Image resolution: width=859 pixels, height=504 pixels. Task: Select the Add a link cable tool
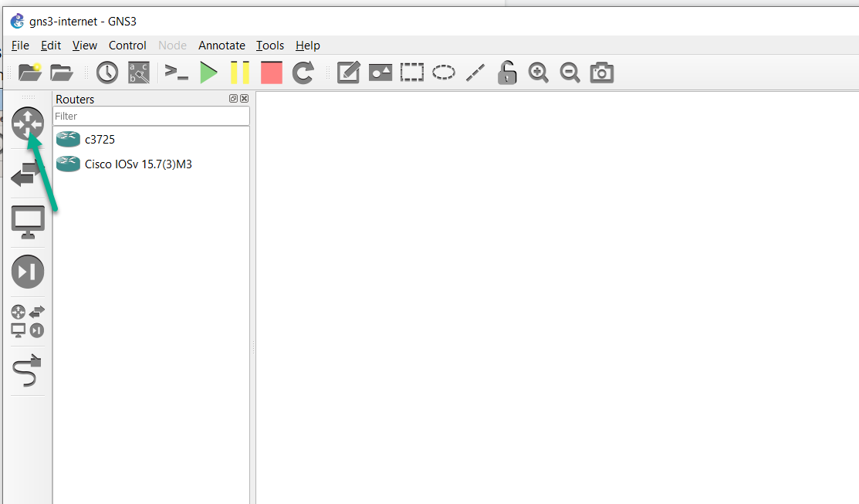pyautogui.click(x=27, y=370)
